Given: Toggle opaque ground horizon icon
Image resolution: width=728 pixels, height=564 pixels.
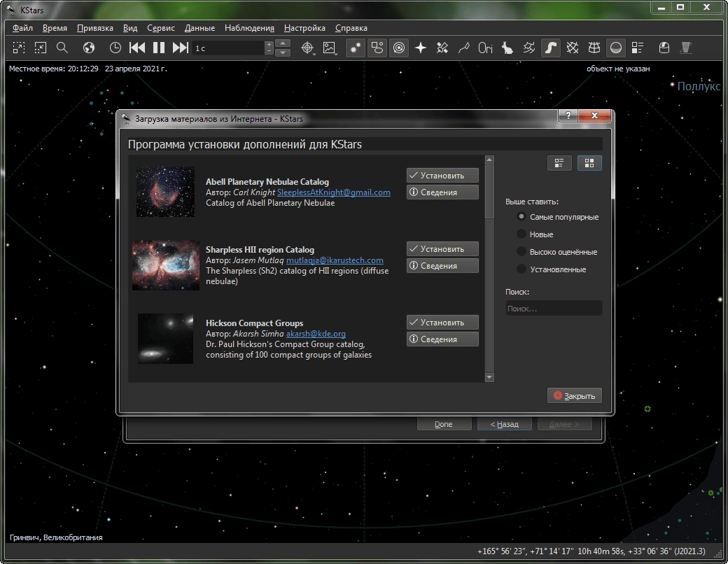Looking at the screenshot, I should tap(616, 48).
